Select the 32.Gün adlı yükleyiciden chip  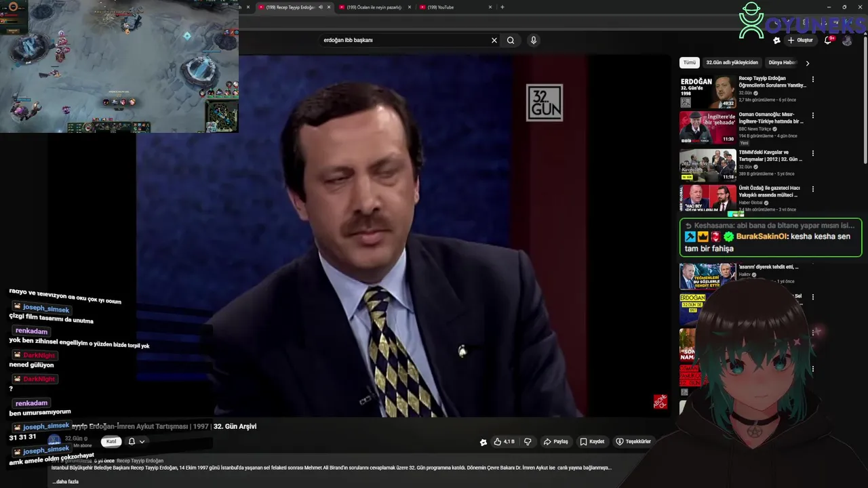732,62
